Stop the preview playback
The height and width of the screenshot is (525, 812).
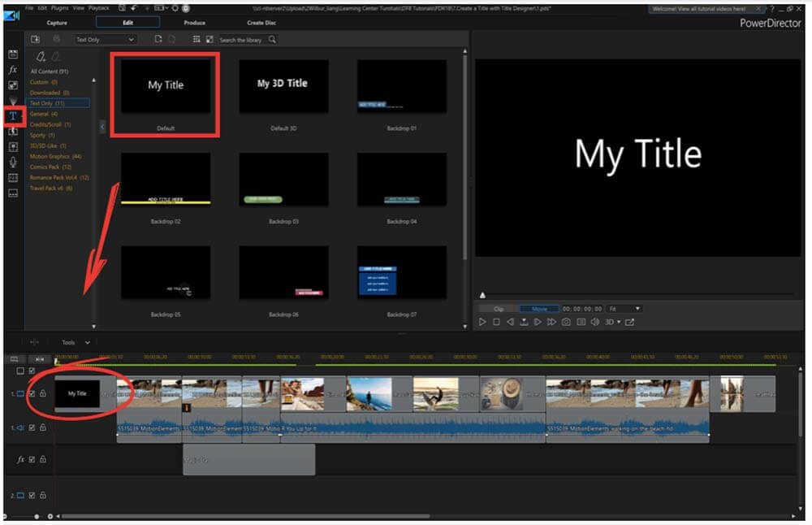(x=496, y=323)
